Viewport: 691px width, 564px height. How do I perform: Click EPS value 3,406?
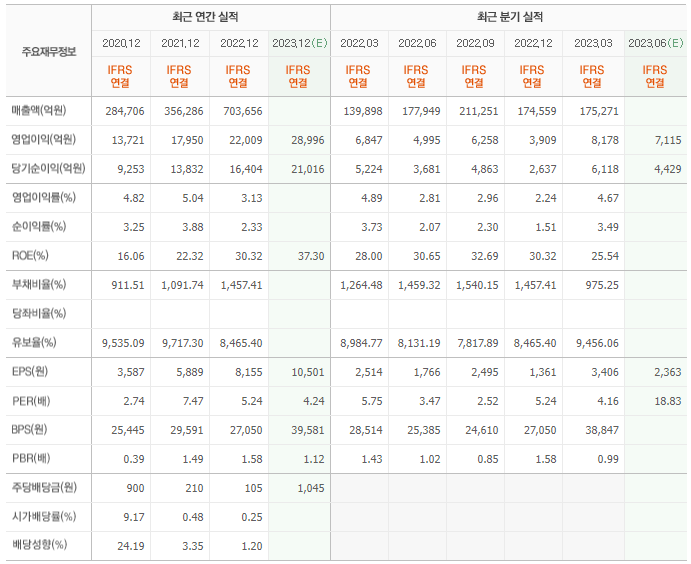pyautogui.click(x=605, y=373)
